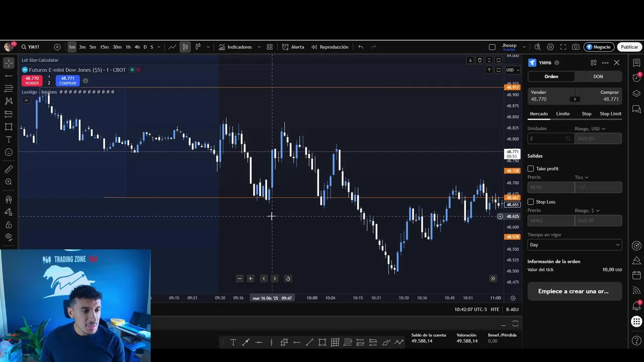Undo the last chart action

[x=361, y=47]
